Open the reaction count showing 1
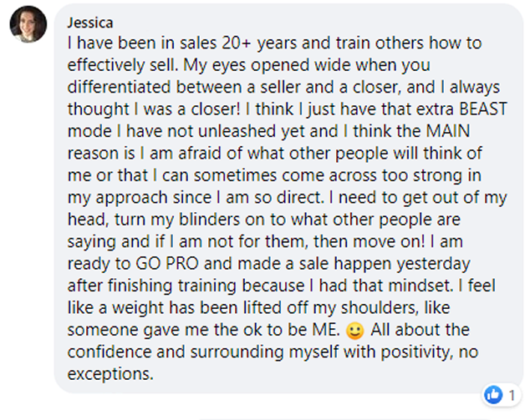The image size is (530, 420). tap(512, 395)
